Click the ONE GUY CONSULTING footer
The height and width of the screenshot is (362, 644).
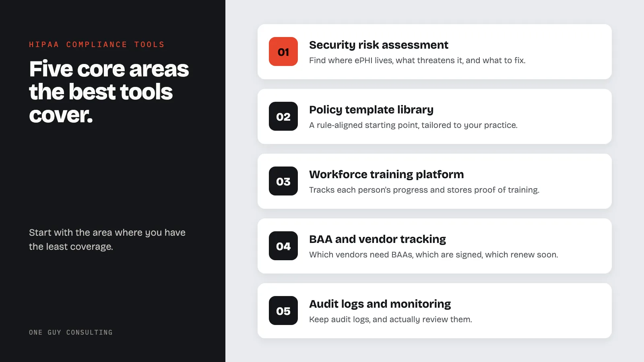click(x=71, y=332)
